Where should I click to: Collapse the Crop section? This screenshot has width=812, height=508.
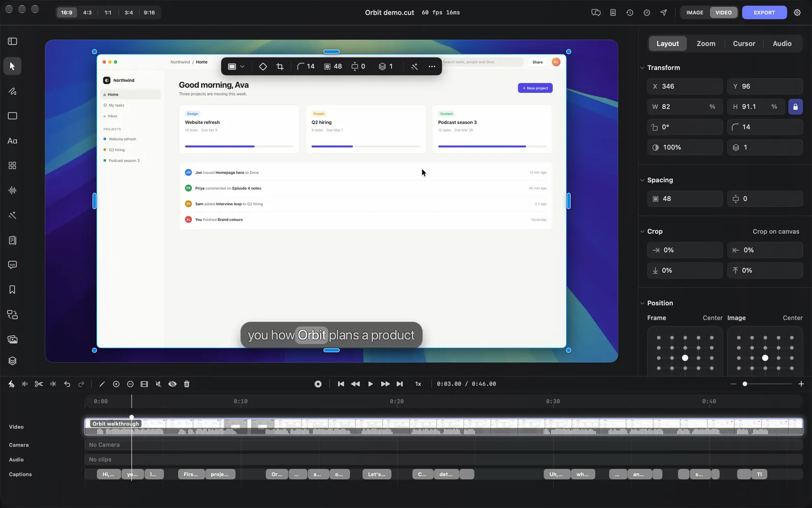point(642,231)
